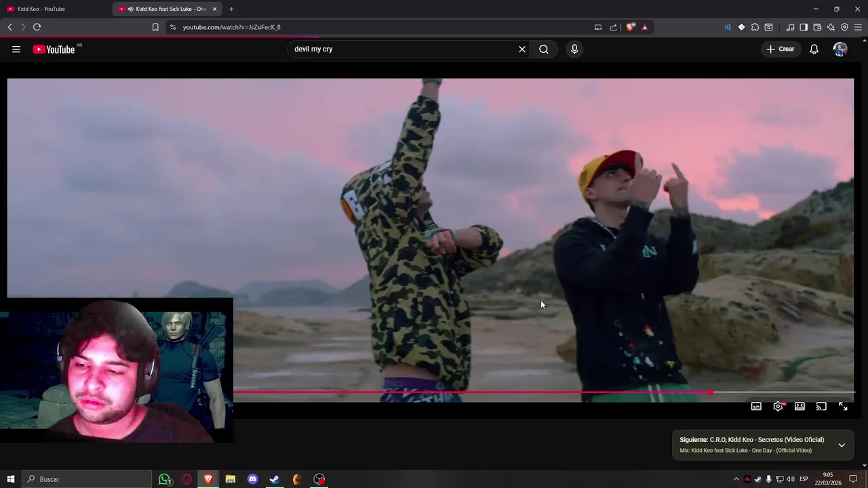The height and width of the screenshot is (488, 868).
Task: Open the Windows Start menu
Action: coord(10,479)
